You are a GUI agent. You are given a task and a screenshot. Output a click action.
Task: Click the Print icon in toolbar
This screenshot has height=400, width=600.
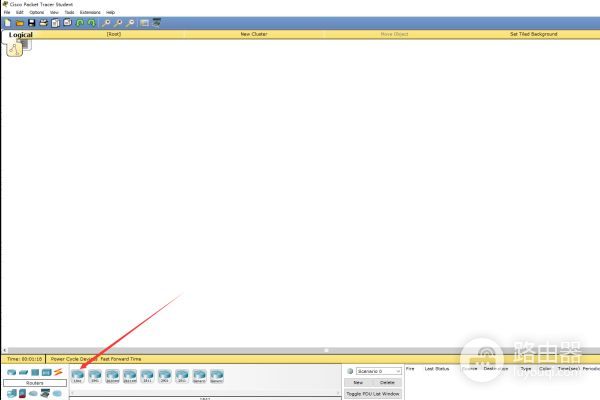pos(43,23)
